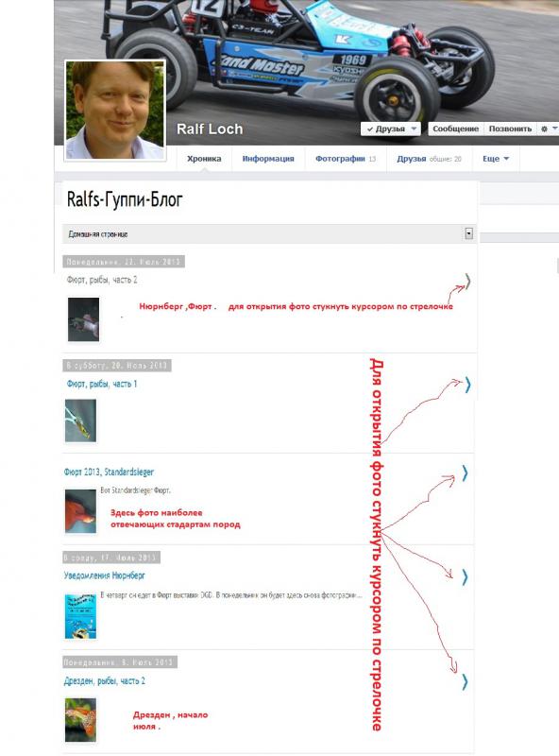This screenshot has width=559, height=756.
Task: Open Ralf Loch's profile picture
Action: [x=115, y=110]
